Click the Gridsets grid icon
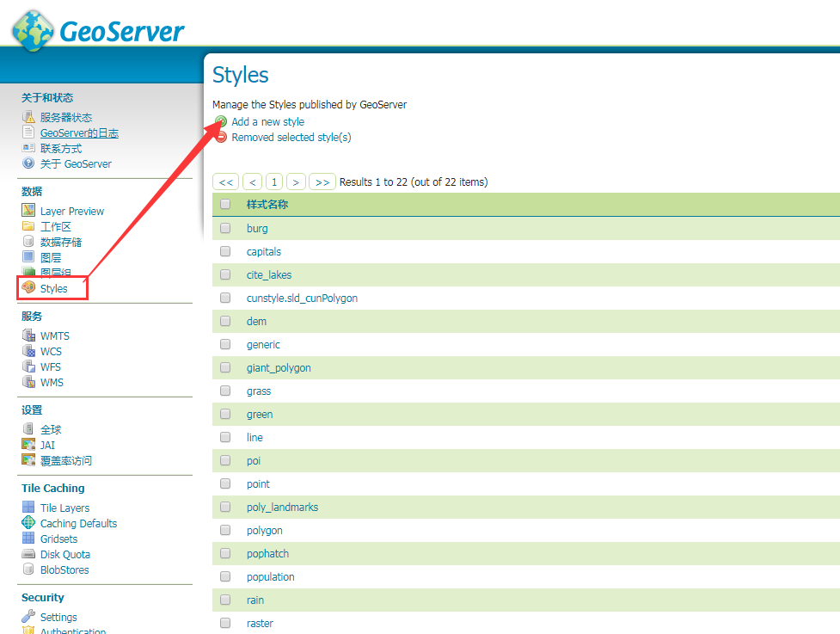 (x=28, y=538)
